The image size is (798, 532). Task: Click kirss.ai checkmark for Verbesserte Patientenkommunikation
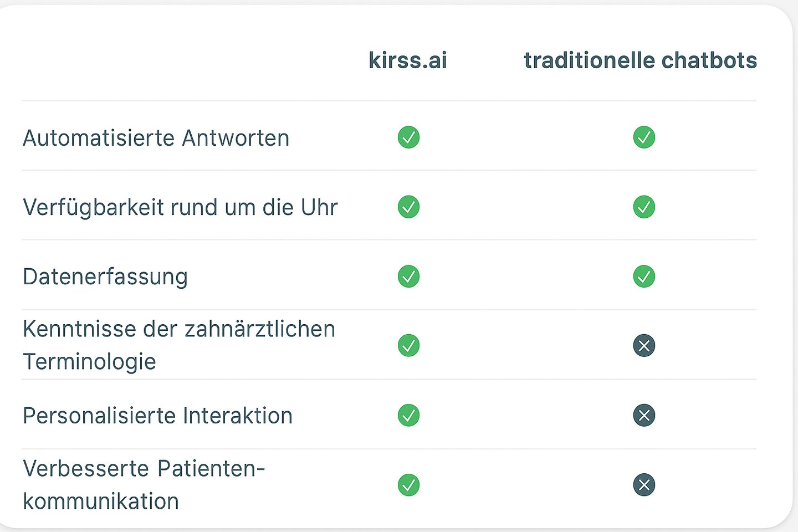coord(408,485)
